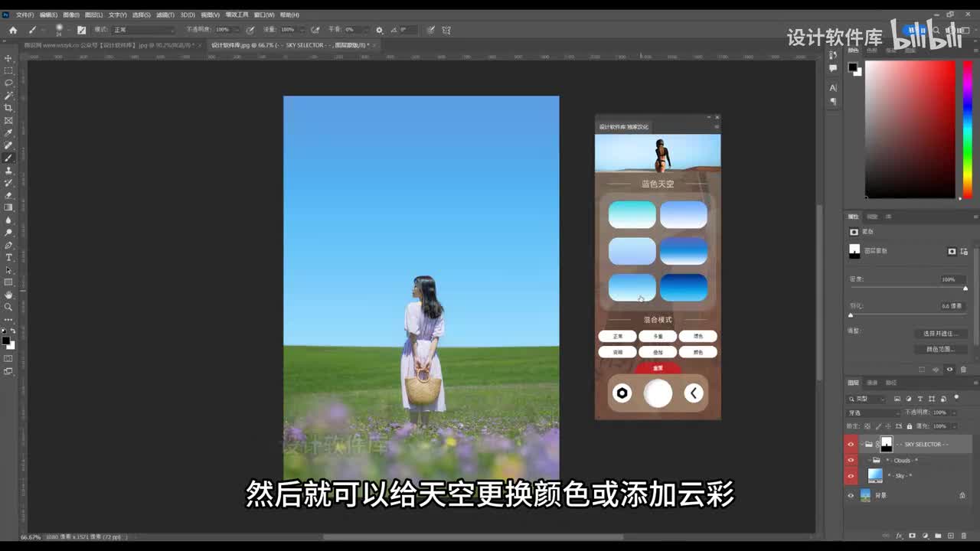Screen dimensions: 980x551
Task: Toggle visibility of the 背景 layer
Action: [850, 495]
